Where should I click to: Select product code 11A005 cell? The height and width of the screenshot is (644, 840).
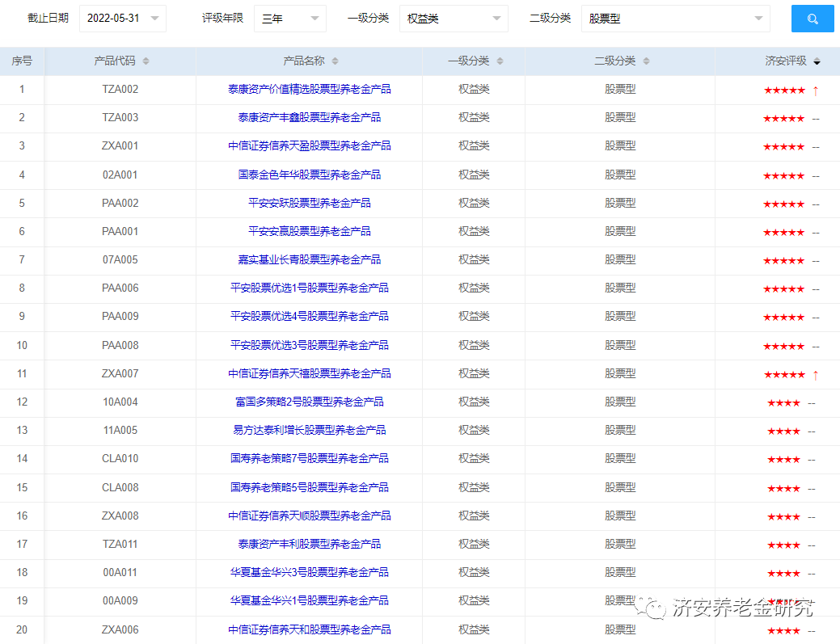pyautogui.click(x=120, y=431)
